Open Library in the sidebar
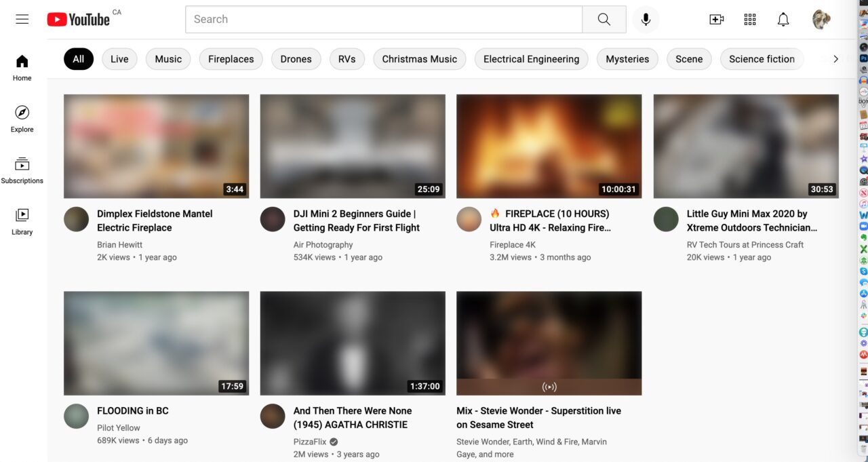The width and height of the screenshot is (868, 462). 22,220
